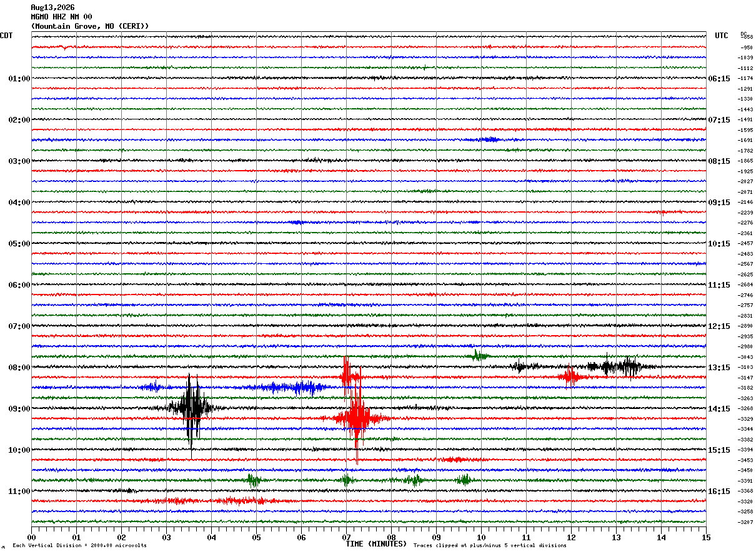Click the date text "Aug13,2026"
This screenshot has height=554, width=756.
52,8
